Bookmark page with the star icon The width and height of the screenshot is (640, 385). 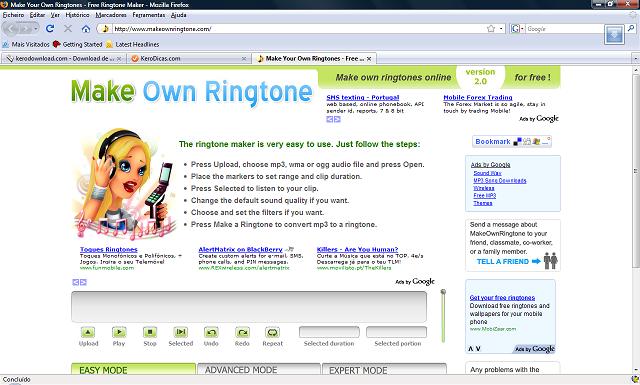pyautogui.click(x=491, y=29)
